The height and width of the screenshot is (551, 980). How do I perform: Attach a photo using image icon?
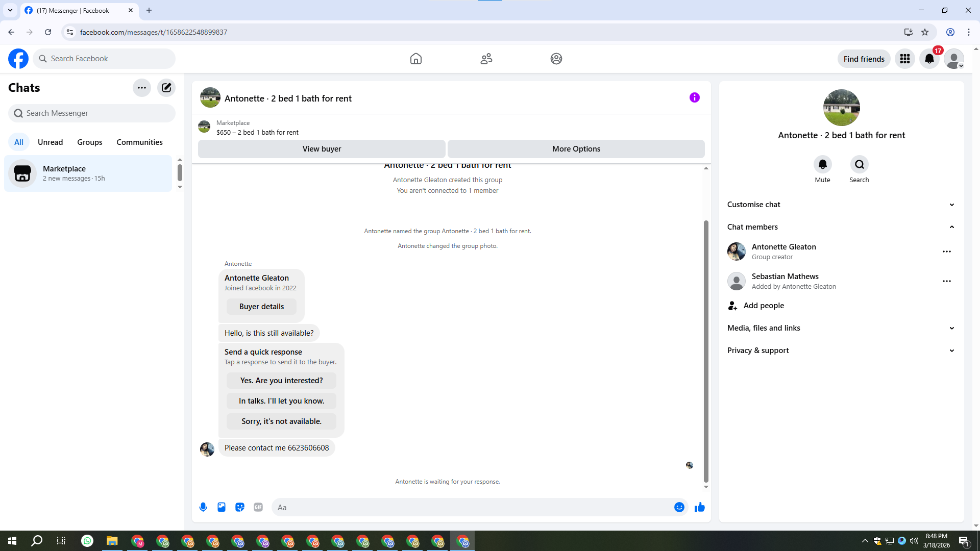click(x=222, y=507)
